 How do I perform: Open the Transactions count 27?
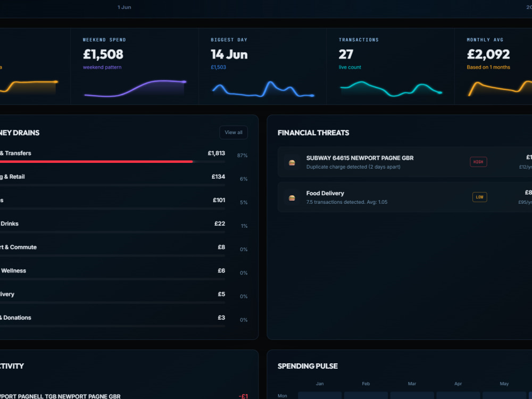(346, 54)
